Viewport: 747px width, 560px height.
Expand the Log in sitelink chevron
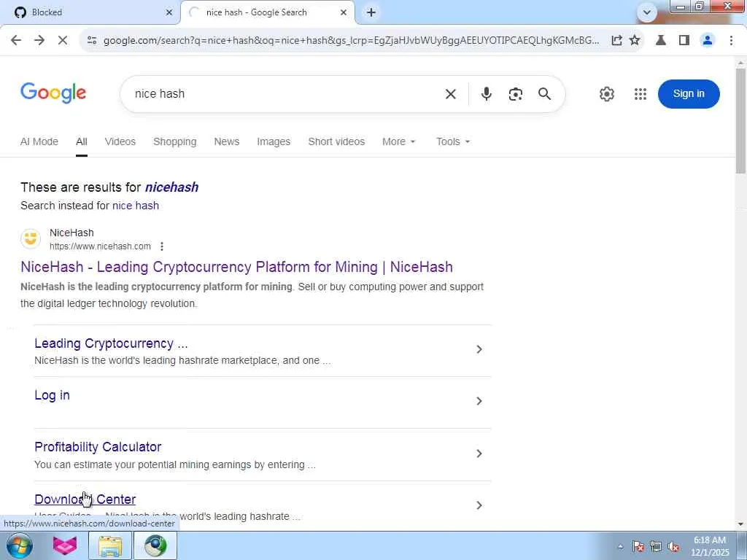(x=479, y=401)
